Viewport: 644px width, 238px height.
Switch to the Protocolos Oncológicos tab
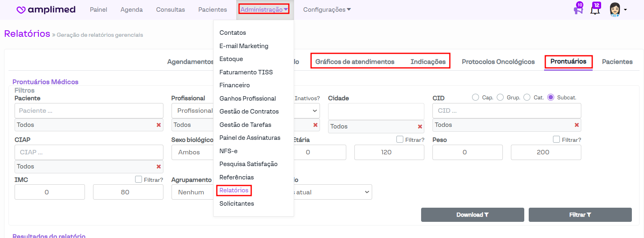(x=498, y=62)
